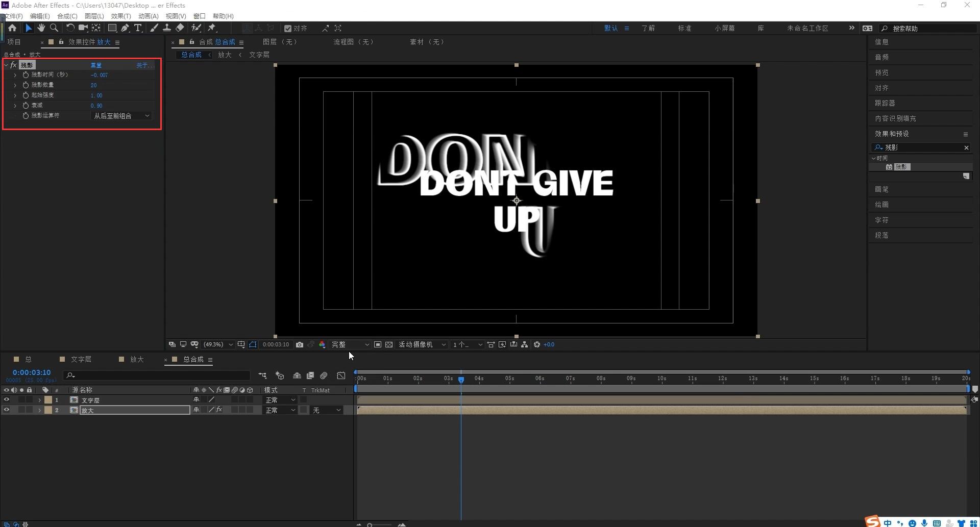Toggle the fx switch for 残影 effect
The width and height of the screenshot is (980, 527).
(x=14, y=65)
